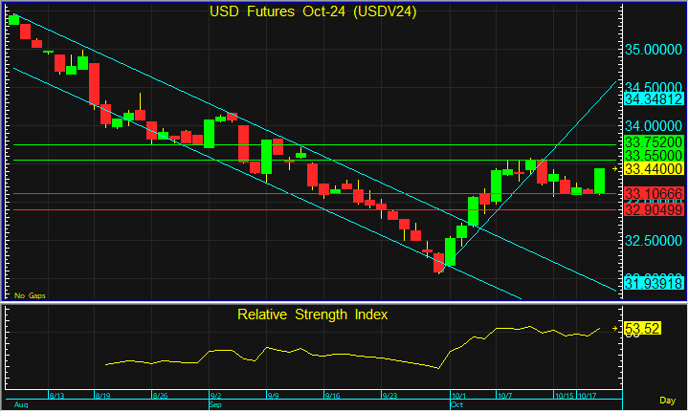The image size is (689, 412).
Task: Click the 9/16 date marker on time axis
Action: [332, 396]
